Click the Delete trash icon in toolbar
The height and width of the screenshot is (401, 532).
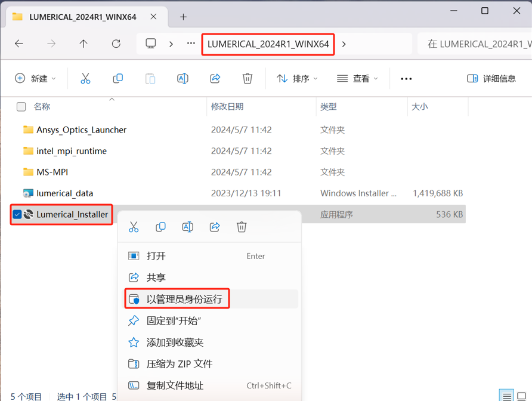pos(248,78)
